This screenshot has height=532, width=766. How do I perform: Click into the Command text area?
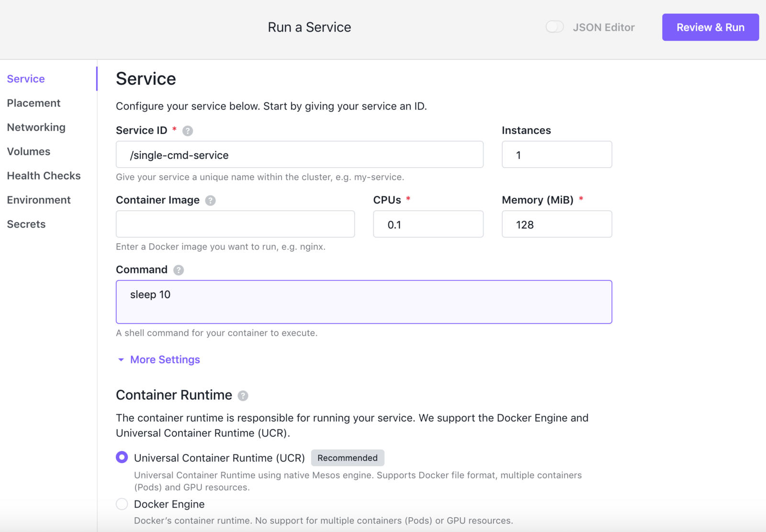(364, 302)
